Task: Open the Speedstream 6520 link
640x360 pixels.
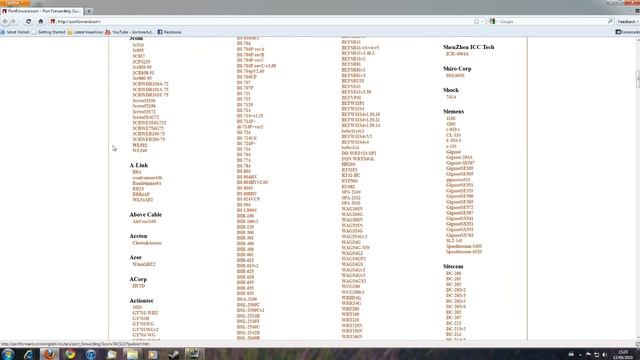Action: (x=464, y=252)
